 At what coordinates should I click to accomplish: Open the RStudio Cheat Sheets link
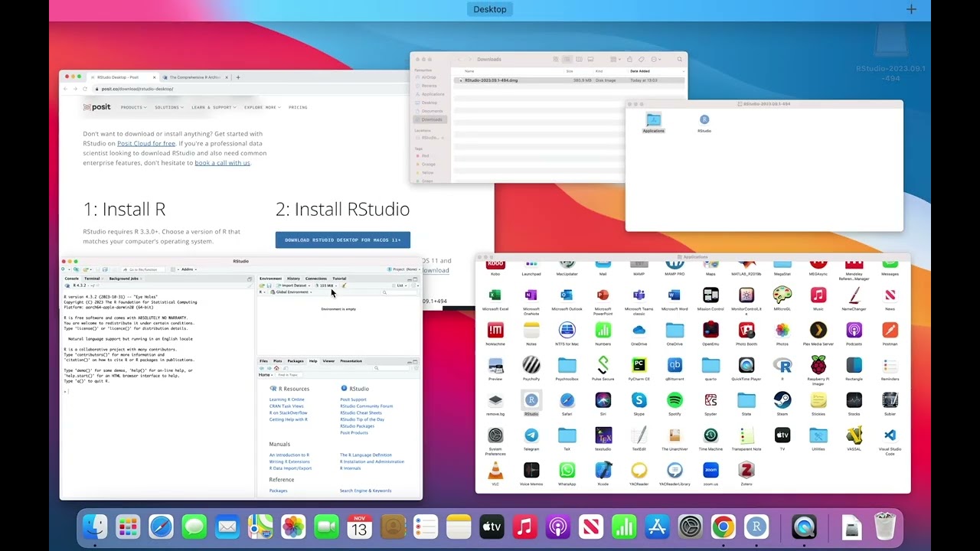(361, 413)
